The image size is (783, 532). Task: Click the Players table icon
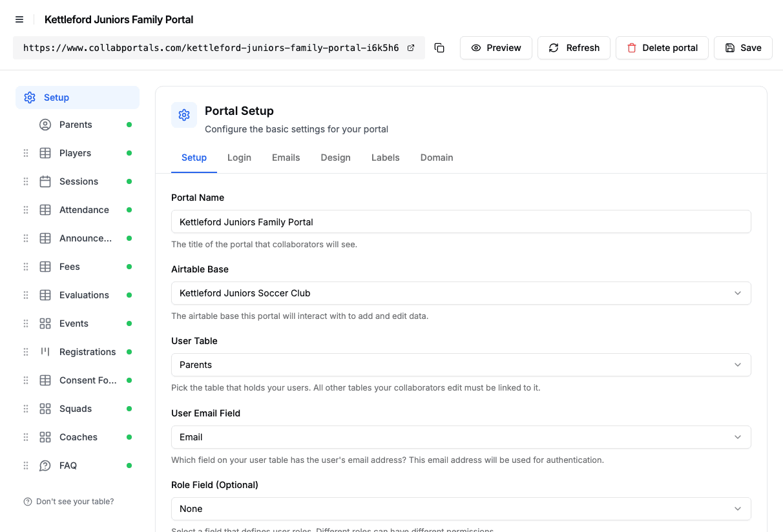(x=45, y=153)
